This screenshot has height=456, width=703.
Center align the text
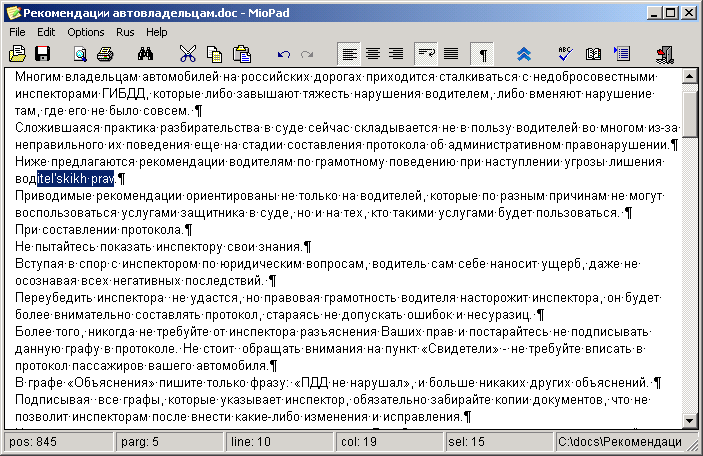click(x=373, y=54)
